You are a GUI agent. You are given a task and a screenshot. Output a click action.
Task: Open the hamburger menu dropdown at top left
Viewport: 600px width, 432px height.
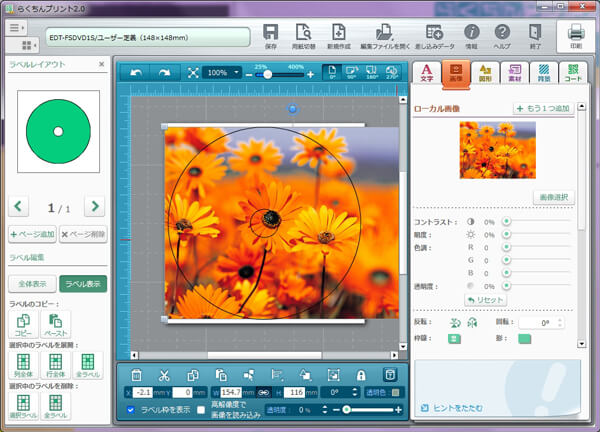(x=20, y=28)
